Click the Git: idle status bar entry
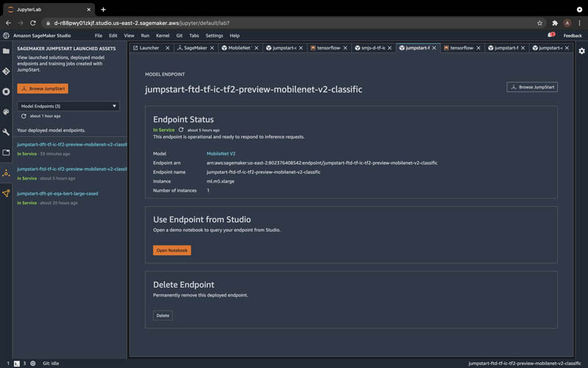The image size is (588, 368). (51, 364)
